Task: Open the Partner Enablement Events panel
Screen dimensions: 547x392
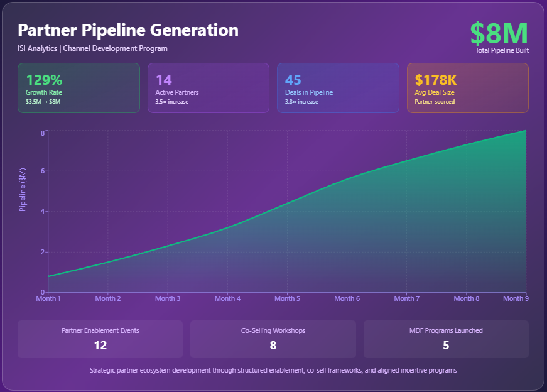Action: coord(100,339)
